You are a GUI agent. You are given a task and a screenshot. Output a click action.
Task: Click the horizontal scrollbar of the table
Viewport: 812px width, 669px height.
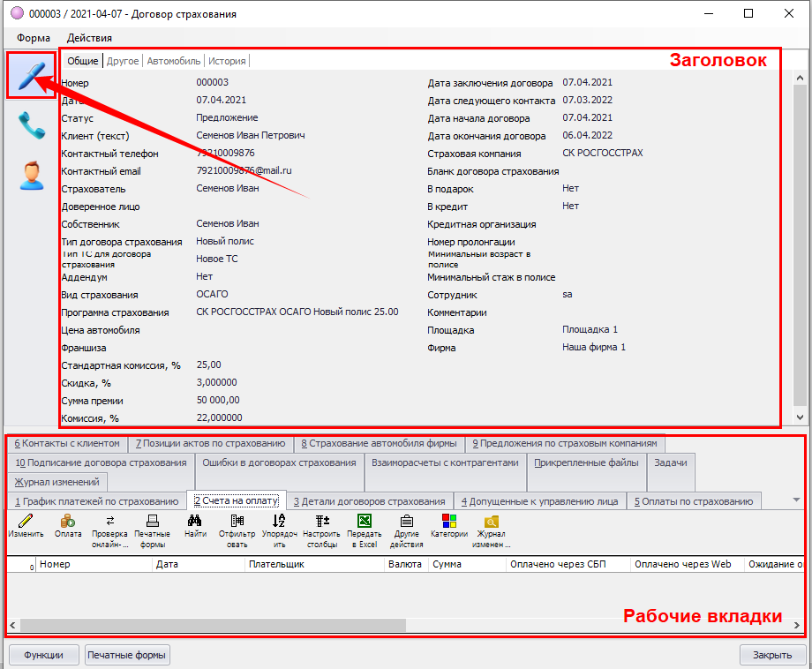(x=212, y=625)
